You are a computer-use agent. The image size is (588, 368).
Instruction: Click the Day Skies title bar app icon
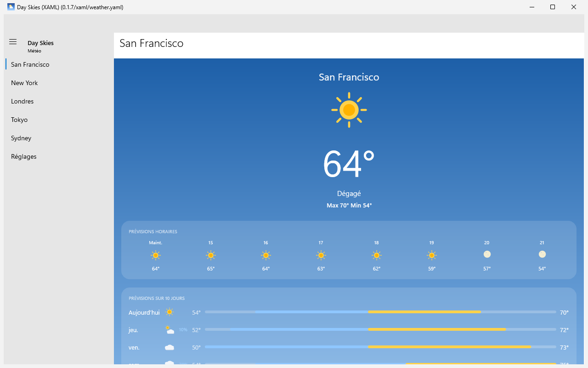[x=11, y=7]
